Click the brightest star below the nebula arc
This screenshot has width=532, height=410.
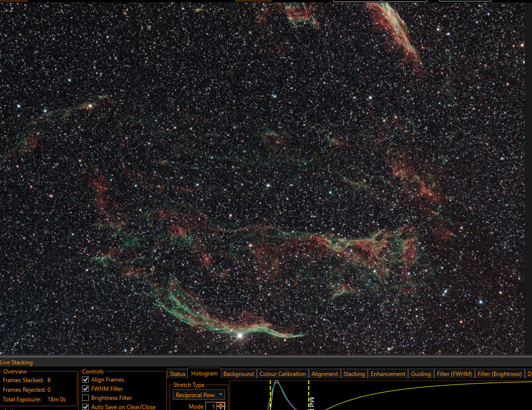pyautogui.click(x=240, y=335)
